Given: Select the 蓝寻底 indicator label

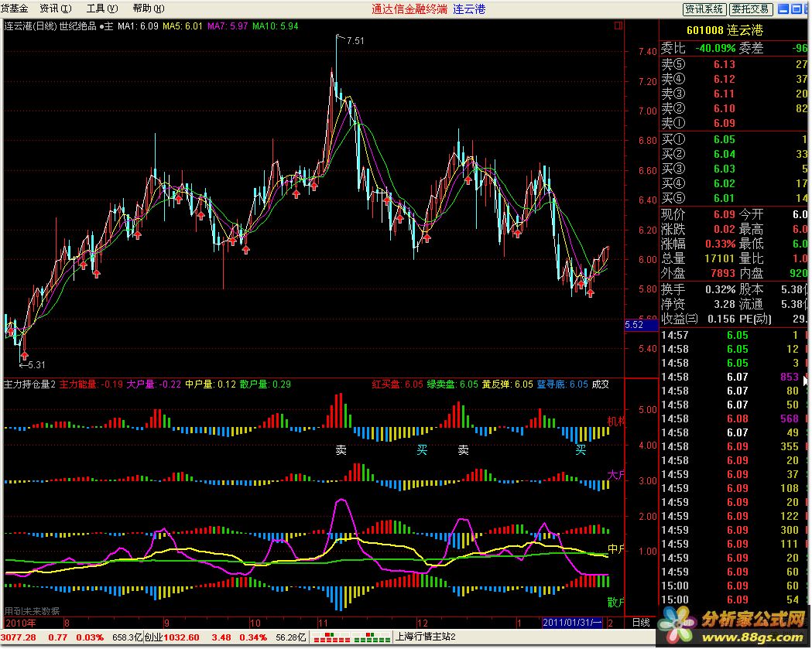Looking at the screenshot, I should tap(563, 384).
